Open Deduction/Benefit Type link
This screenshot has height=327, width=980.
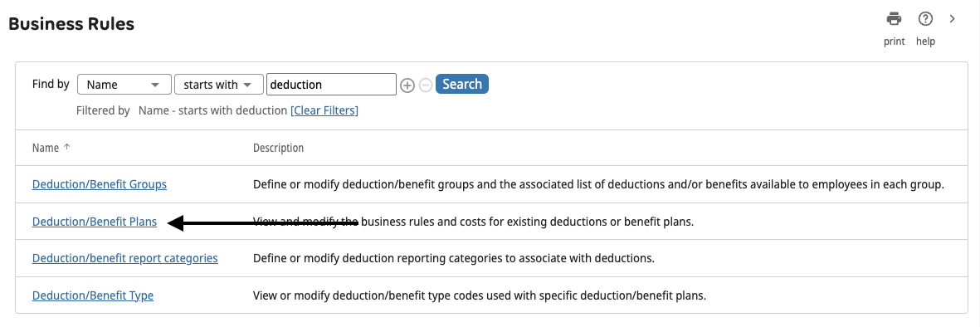pyautogui.click(x=92, y=295)
